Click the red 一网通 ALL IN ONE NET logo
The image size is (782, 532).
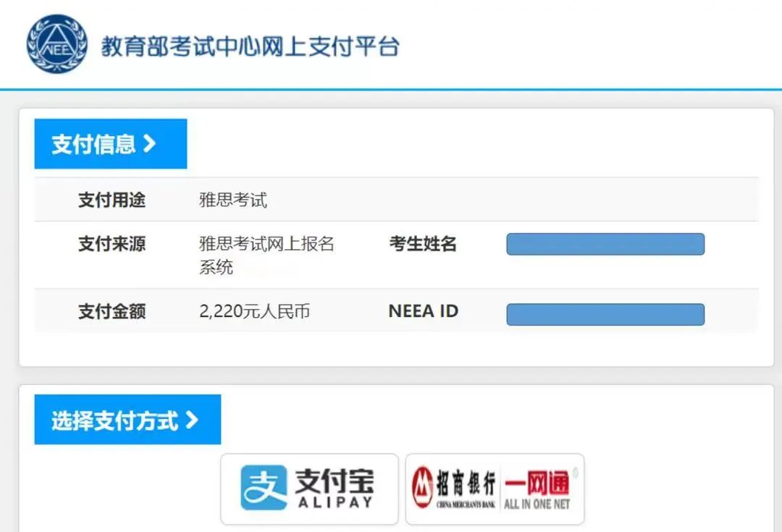(x=539, y=488)
